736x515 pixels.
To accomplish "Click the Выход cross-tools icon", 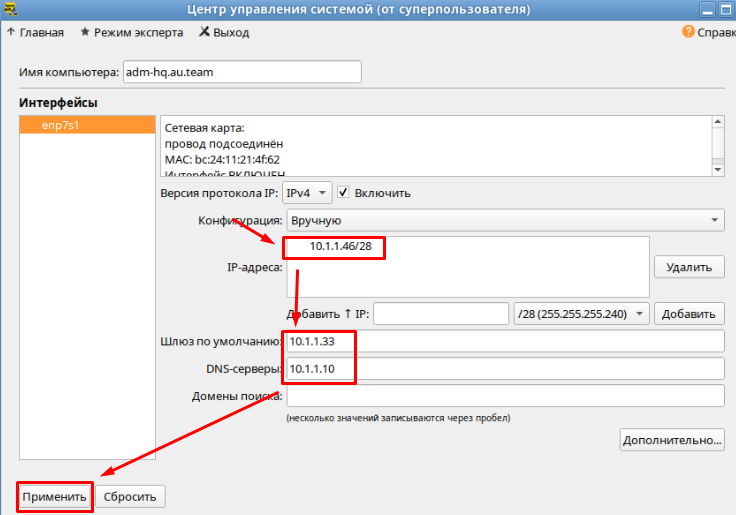I will click(x=204, y=32).
